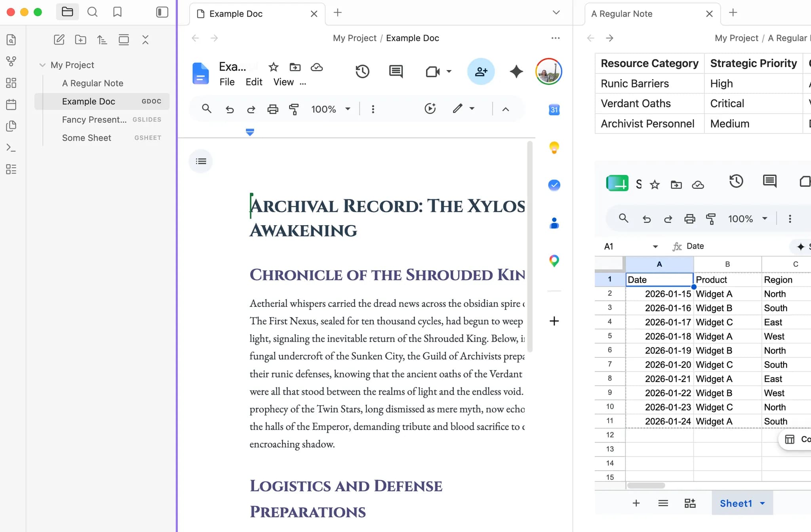Image resolution: width=811 pixels, height=532 pixels.
Task: Open the file explorer icon in title bar
Action: coord(67,12)
